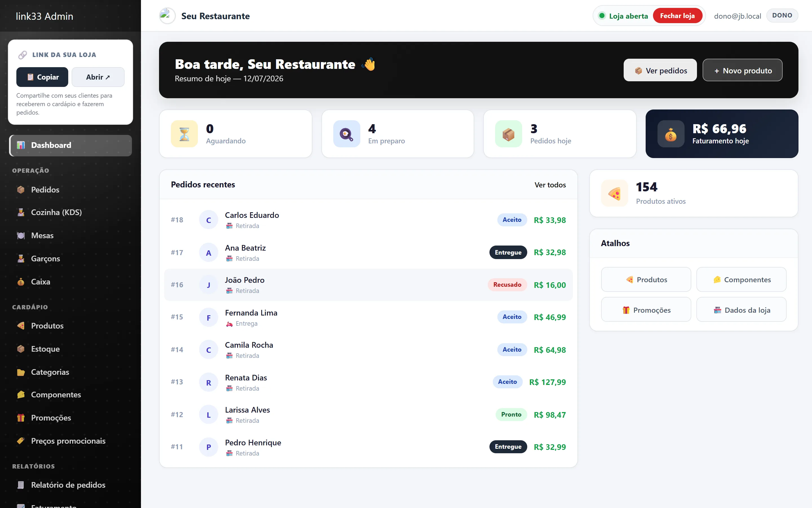Screen dimensions: 812x508
Task: Open Estoque in the sidebar
Action: 70,349
